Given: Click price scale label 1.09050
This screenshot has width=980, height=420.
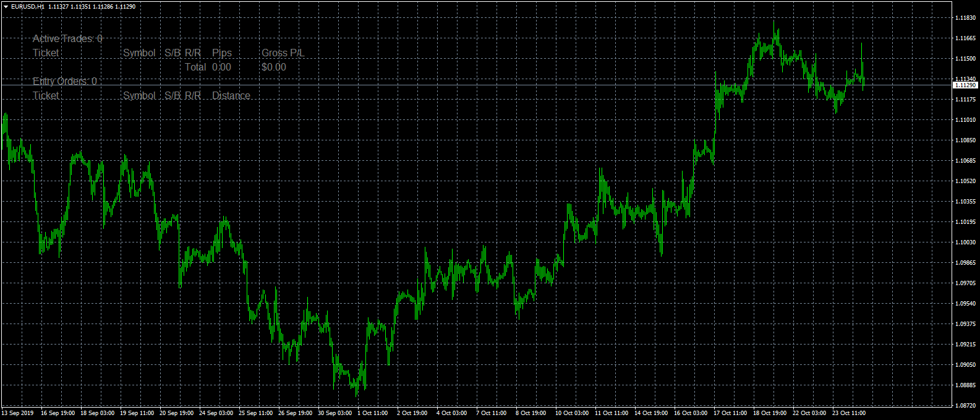Looking at the screenshot, I should 965,365.
